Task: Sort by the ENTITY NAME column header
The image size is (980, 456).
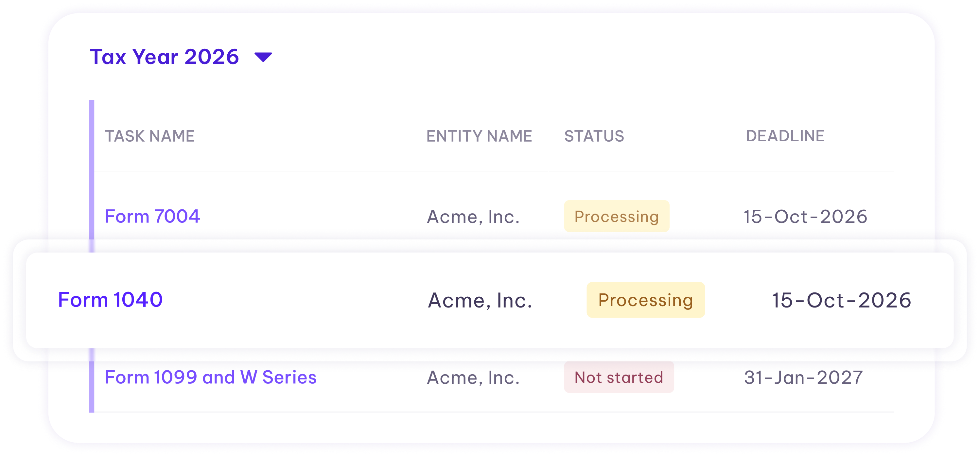Action: tap(479, 136)
